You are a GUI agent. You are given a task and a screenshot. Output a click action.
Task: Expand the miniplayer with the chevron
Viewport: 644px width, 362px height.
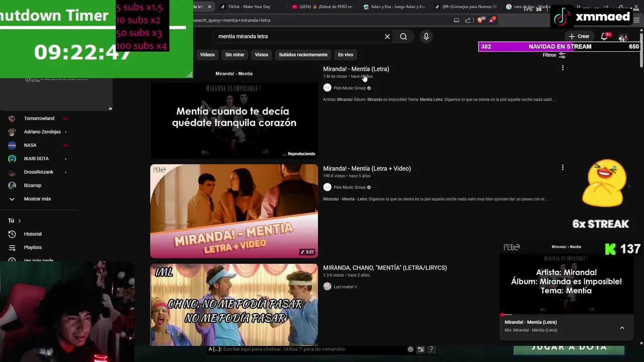point(622,328)
